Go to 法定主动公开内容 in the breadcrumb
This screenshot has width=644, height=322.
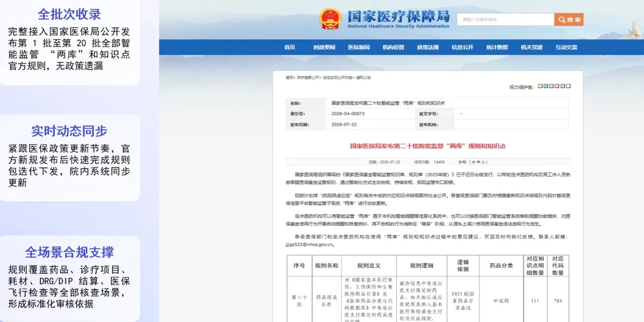tap(337, 77)
